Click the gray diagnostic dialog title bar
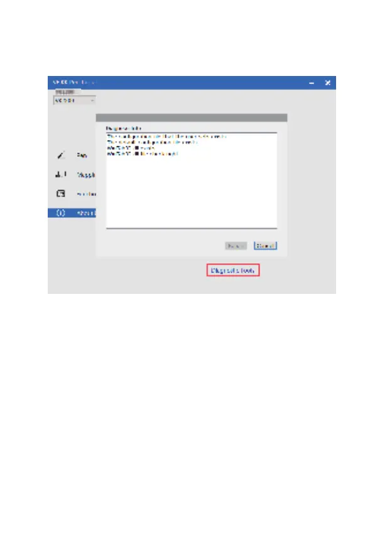392x552 pixels. click(x=192, y=117)
